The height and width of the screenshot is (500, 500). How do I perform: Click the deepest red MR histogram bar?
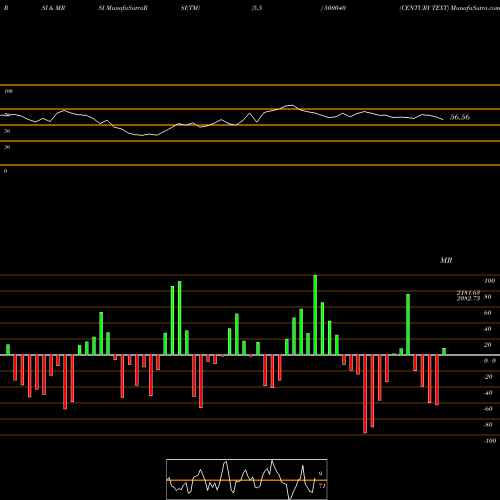[x=365, y=394]
